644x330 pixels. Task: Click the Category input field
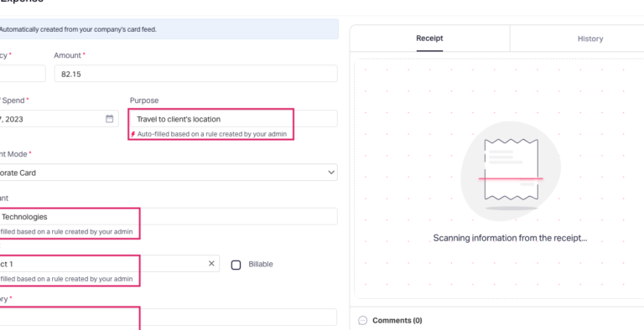(169, 317)
